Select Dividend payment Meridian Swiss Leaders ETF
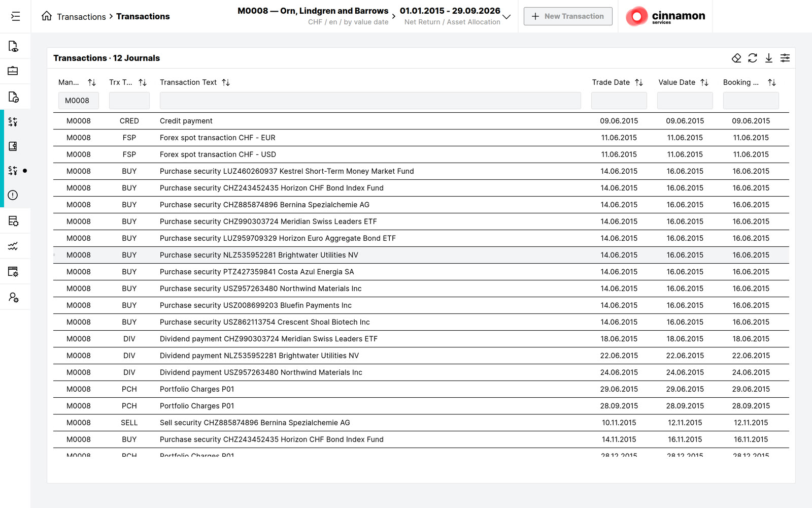Viewport: 812px width, 508px height. point(421,339)
